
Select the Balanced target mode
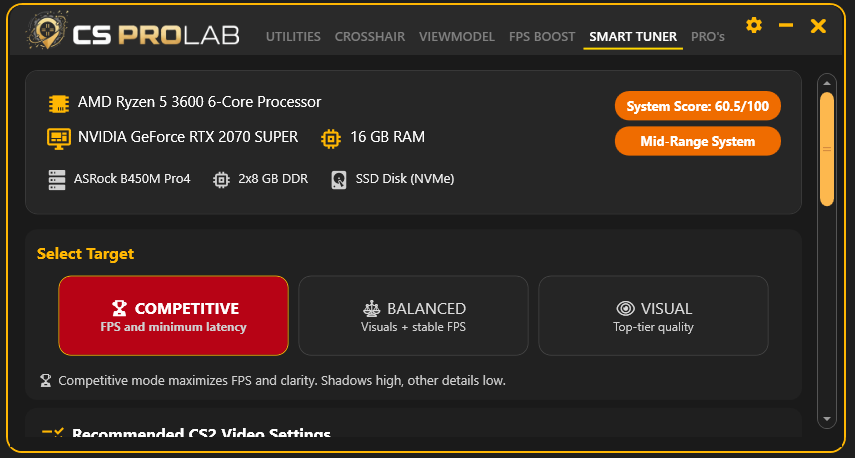coord(413,316)
